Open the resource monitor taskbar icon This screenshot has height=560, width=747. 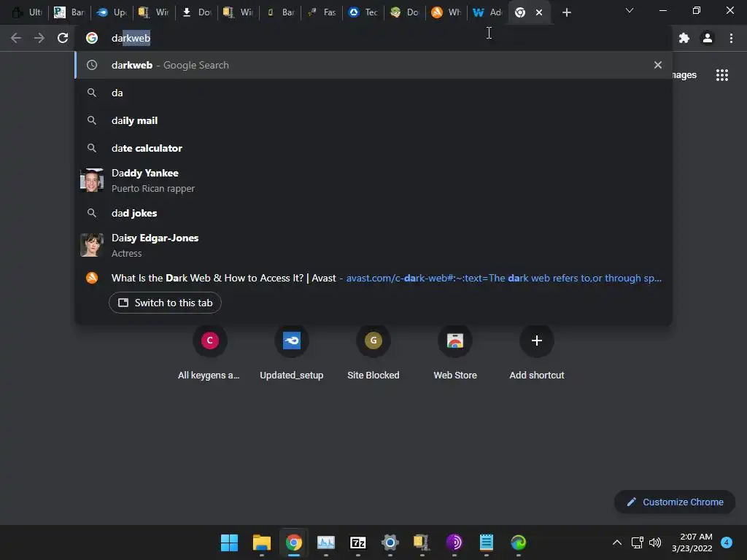point(326,542)
